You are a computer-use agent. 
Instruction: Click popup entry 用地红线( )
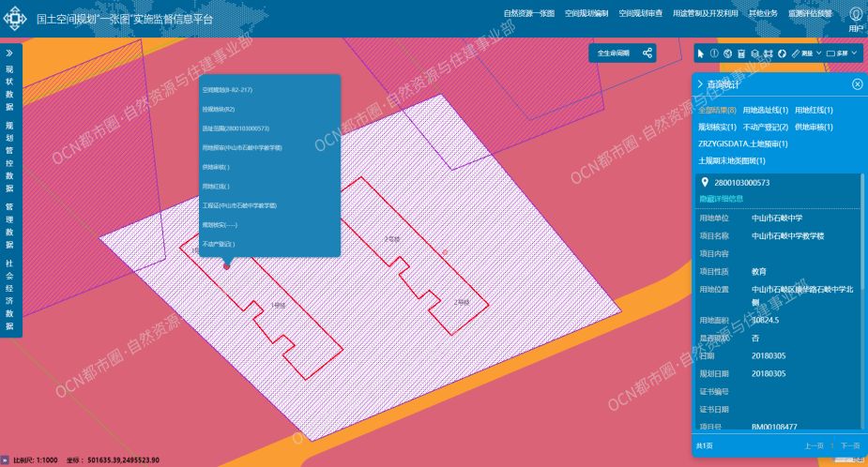[x=216, y=186]
